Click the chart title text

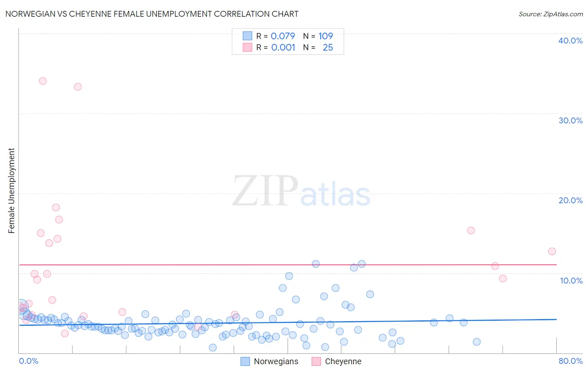[x=152, y=14]
